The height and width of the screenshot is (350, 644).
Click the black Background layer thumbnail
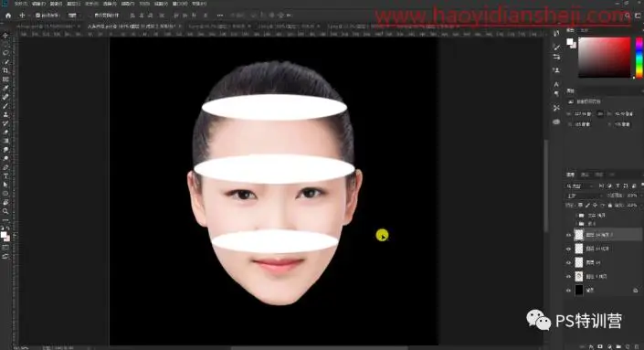coord(579,291)
